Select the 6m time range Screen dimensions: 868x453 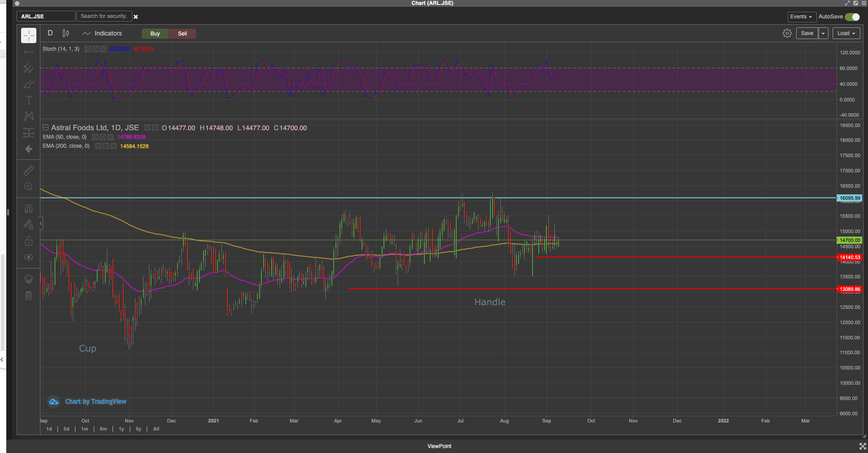pos(103,429)
